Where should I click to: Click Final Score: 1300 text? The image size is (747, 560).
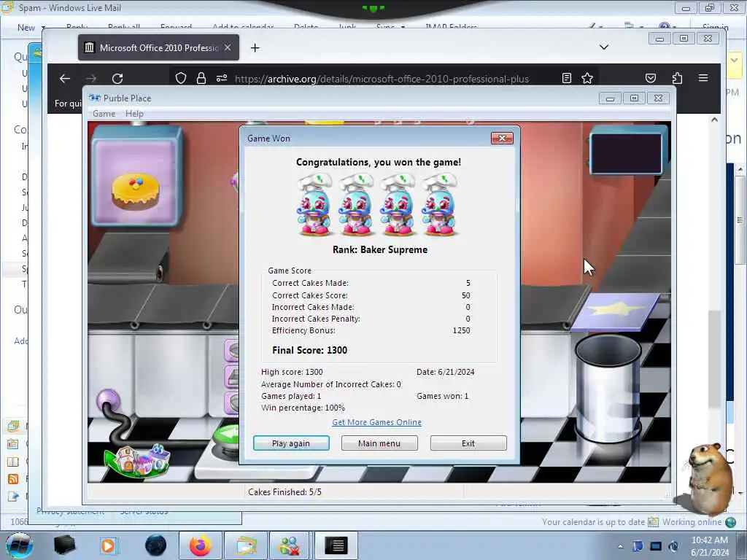tap(309, 350)
